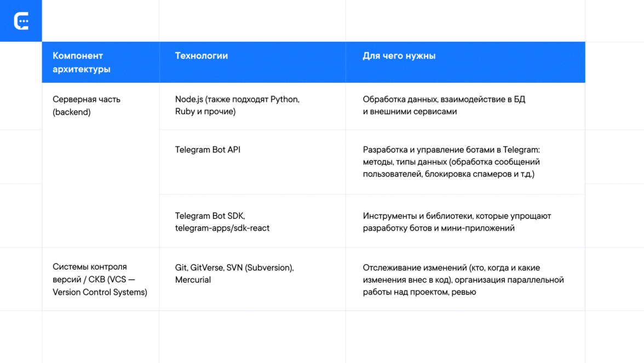Screen dimensions: 644x363
Task: Select the "Telegram Bot API" cell
Action: click(x=208, y=150)
